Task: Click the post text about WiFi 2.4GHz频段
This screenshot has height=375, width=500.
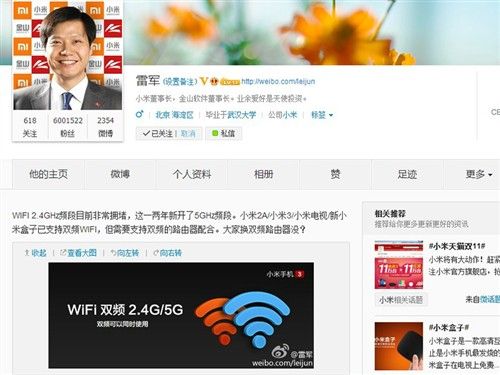Action: 179,223
